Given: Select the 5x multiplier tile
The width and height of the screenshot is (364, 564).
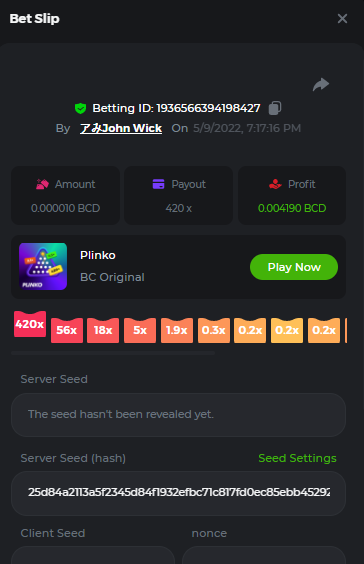Looking at the screenshot, I should point(140,330).
